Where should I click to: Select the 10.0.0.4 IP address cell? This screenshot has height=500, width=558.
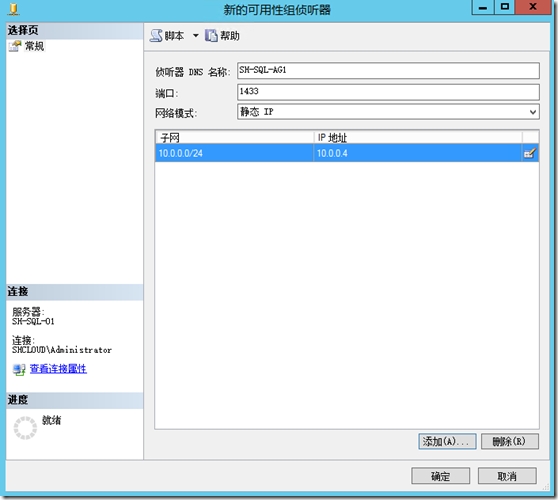pos(418,153)
